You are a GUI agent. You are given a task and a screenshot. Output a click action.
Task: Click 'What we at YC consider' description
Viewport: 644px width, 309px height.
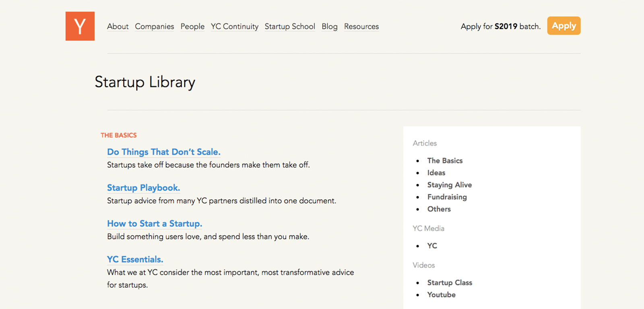231,278
